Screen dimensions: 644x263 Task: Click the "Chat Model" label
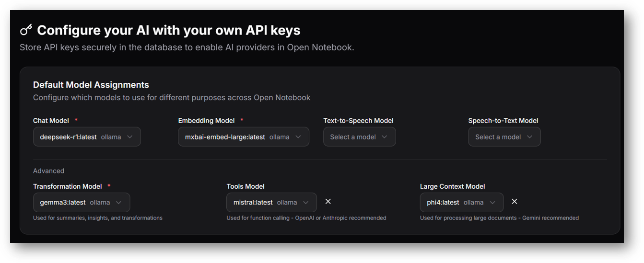pyautogui.click(x=51, y=121)
